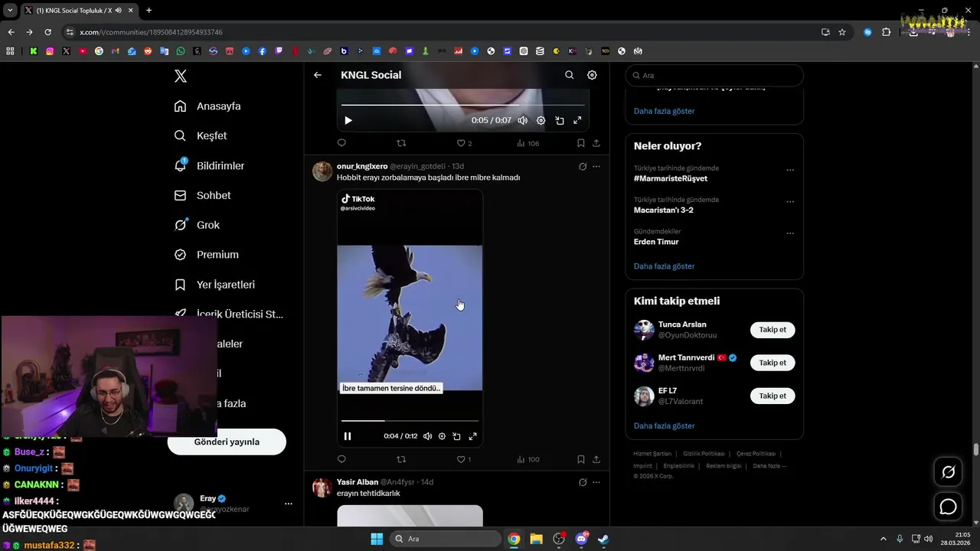Bookmark the top post

tap(580, 143)
